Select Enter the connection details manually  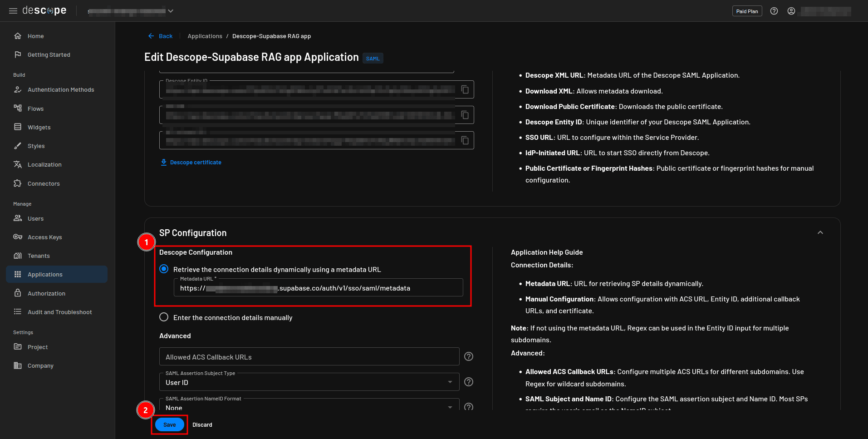pos(164,317)
